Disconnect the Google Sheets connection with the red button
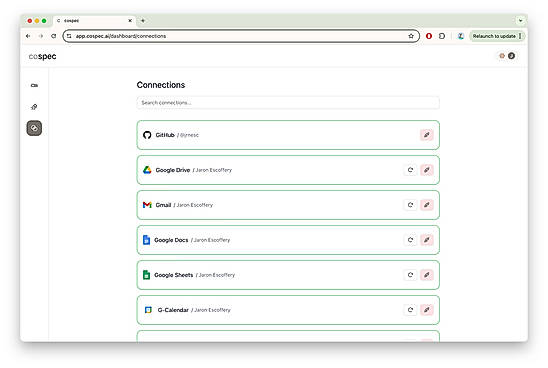The width and height of the screenshot is (548, 368). [427, 275]
